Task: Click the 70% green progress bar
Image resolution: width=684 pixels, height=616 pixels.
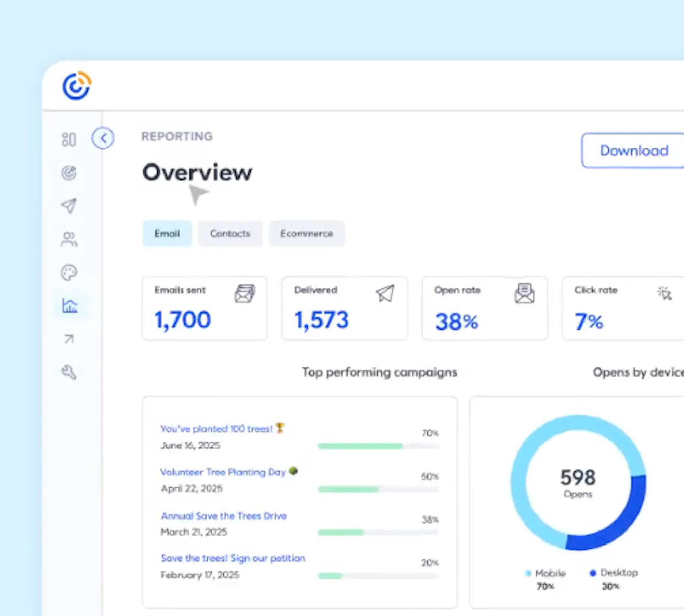Action: tap(360, 446)
